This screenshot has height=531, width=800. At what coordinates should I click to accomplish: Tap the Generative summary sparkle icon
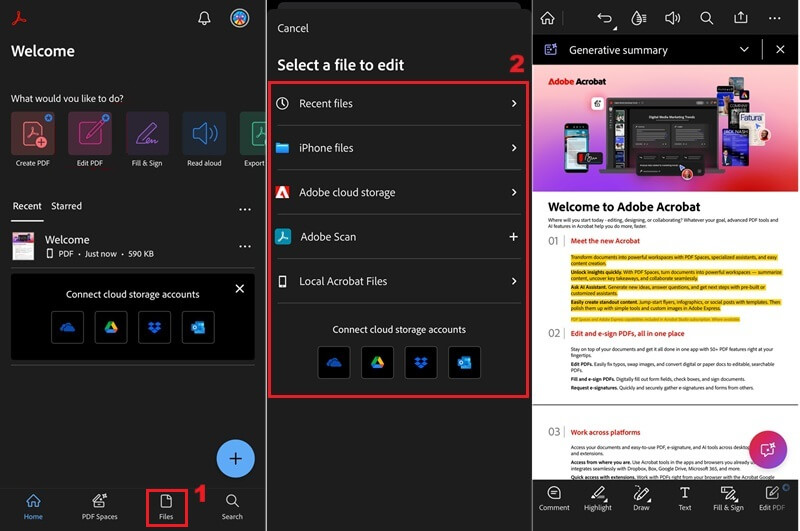[x=551, y=49]
